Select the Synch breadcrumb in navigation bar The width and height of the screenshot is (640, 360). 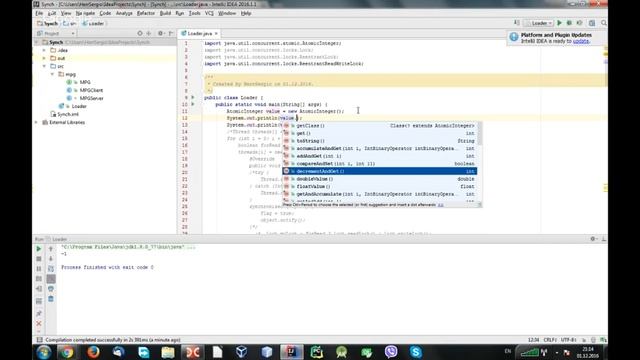point(47,24)
